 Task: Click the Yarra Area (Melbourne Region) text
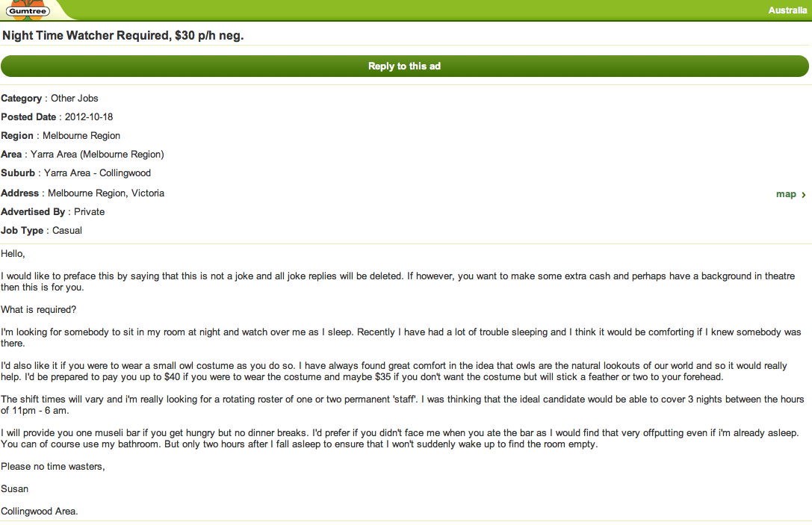97,155
